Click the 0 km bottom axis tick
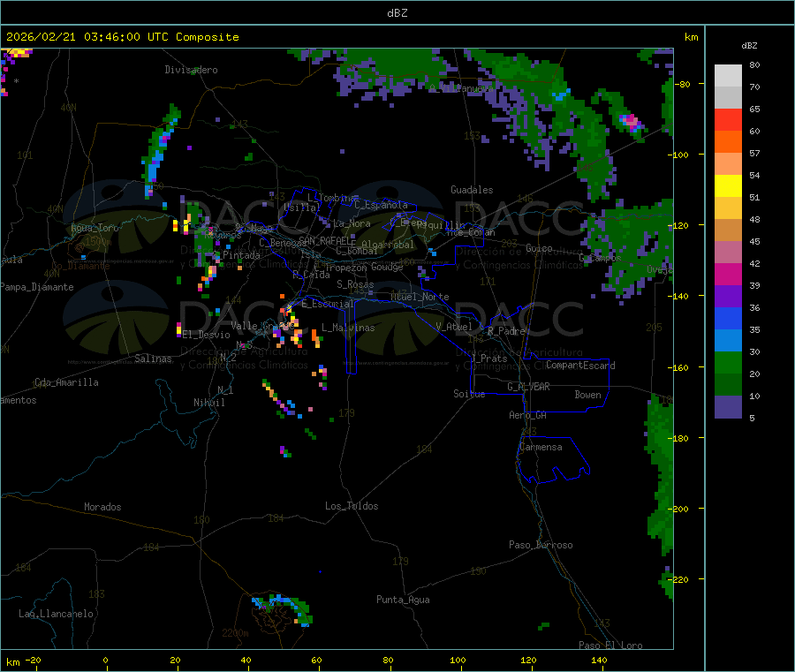 click(105, 660)
